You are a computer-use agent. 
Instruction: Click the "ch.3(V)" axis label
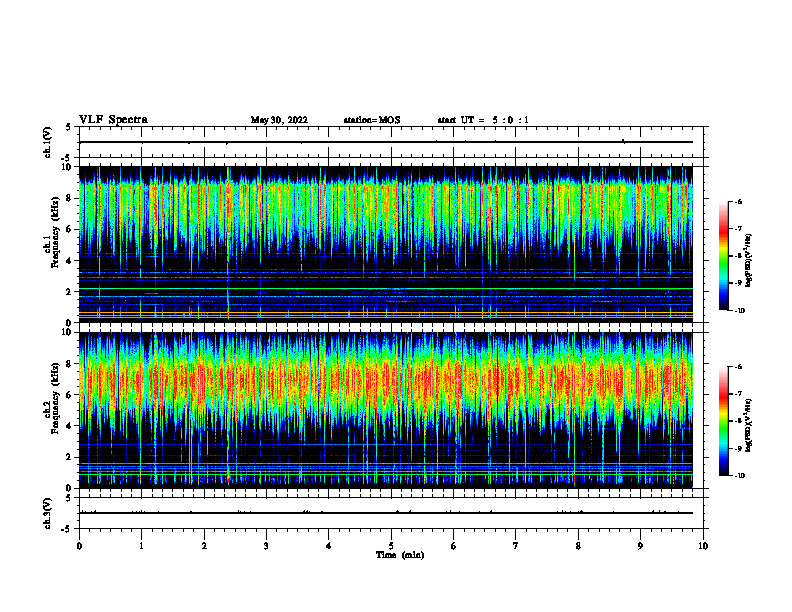coord(48,513)
